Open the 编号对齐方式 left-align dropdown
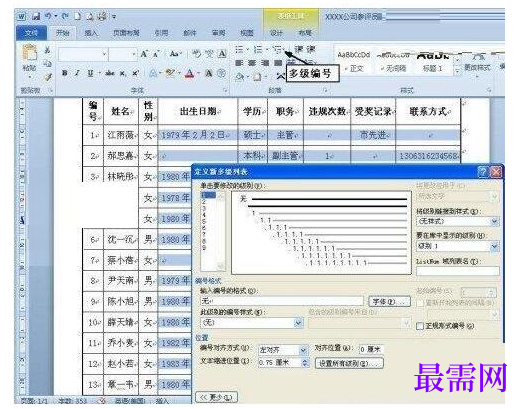 283,350
